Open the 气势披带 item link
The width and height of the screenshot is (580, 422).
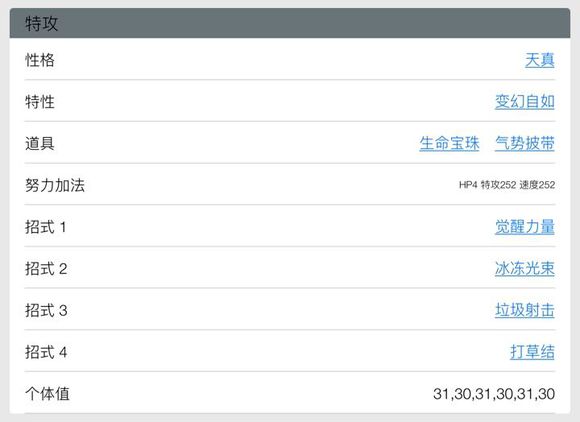click(525, 144)
